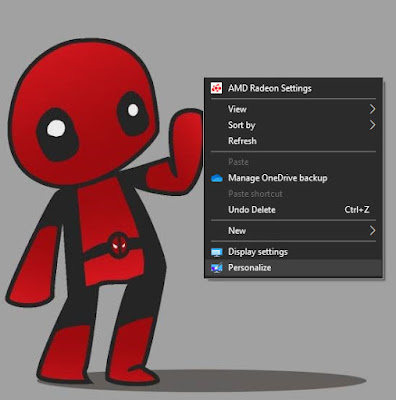Click the Personalize icon
The width and height of the screenshot is (396, 400).
(x=217, y=268)
